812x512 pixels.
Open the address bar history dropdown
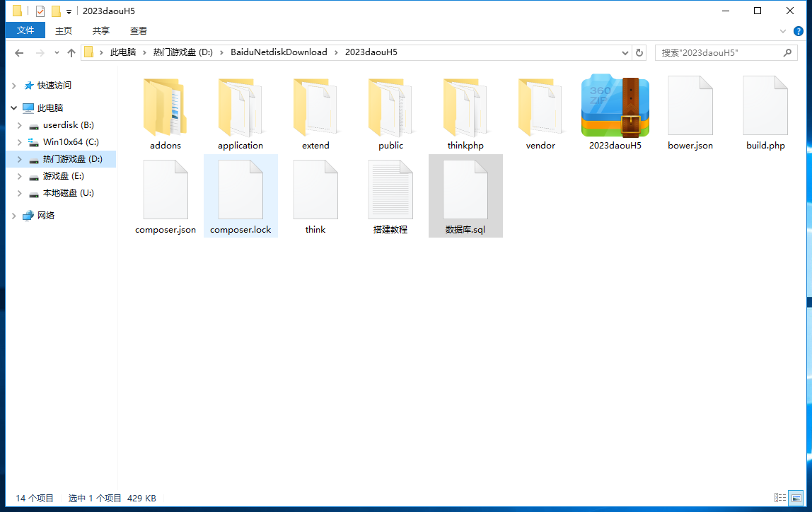625,52
